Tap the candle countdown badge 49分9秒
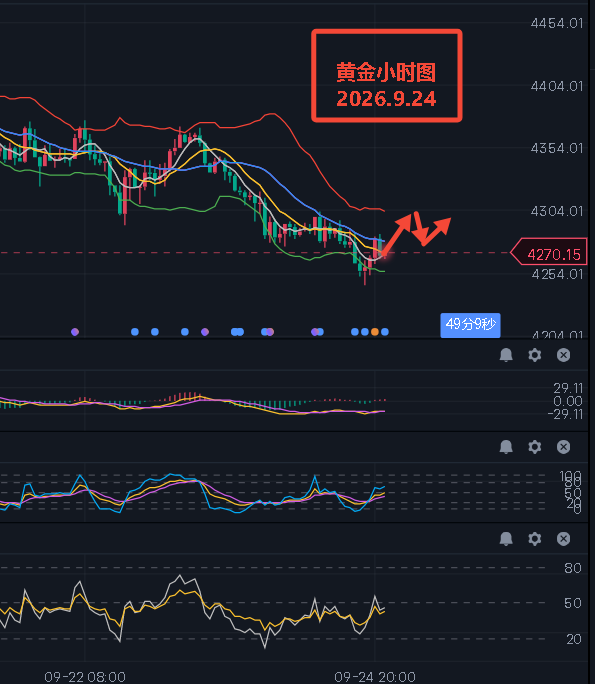This screenshot has height=684, width=595. pos(470,325)
